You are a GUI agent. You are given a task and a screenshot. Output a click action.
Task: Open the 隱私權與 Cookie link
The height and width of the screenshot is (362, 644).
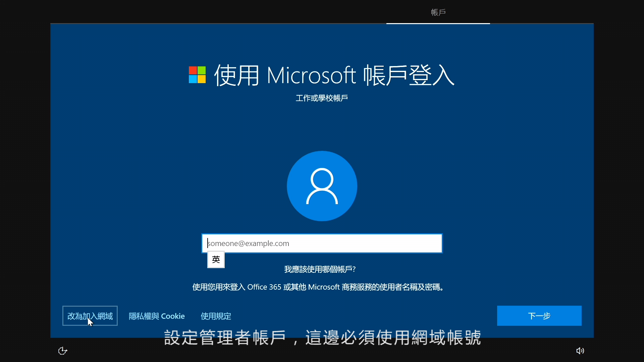(157, 316)
